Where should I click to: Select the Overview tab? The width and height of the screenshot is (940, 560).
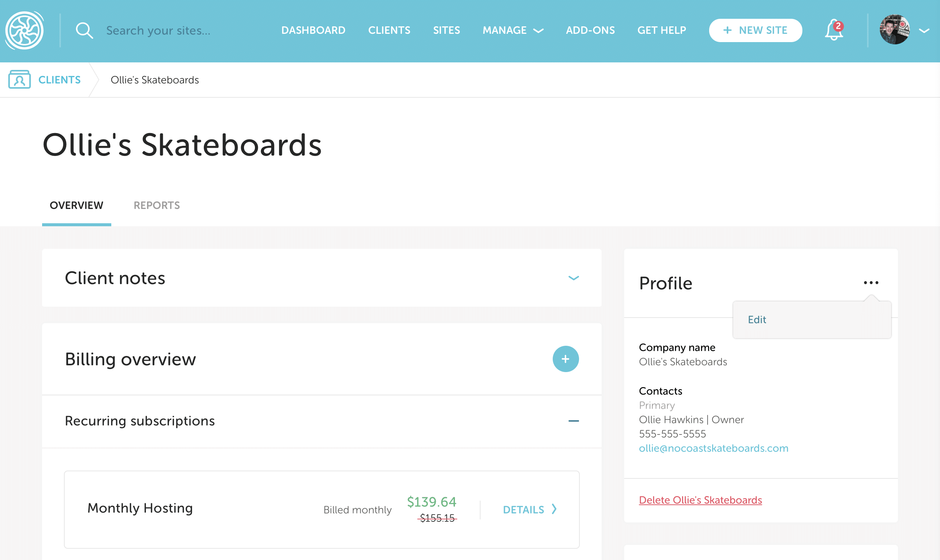pos(76,205)
